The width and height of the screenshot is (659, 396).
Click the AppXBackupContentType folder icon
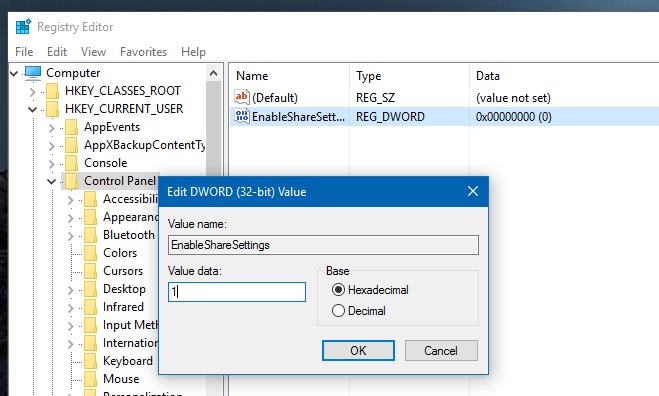(71, 145)
